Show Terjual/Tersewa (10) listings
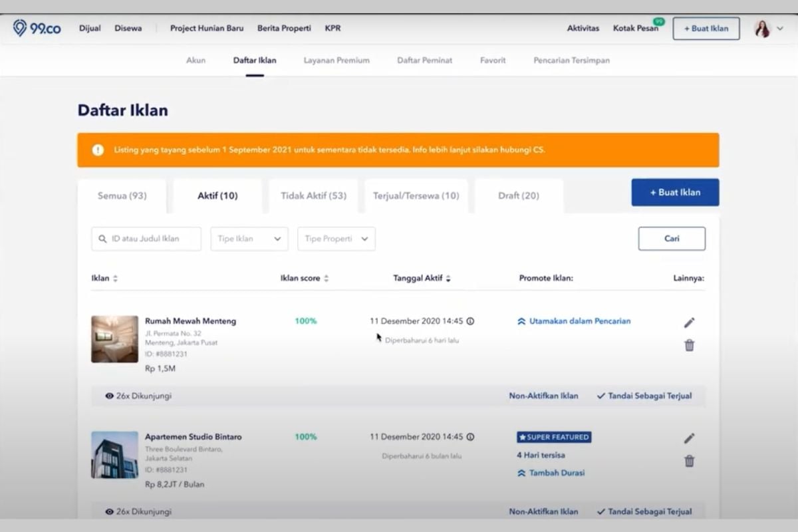Screen dimensions: 798x532 (x=416, y=196)
